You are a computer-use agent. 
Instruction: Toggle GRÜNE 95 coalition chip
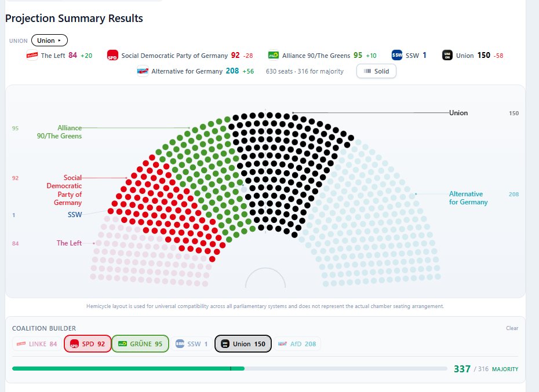coord(140,344)
